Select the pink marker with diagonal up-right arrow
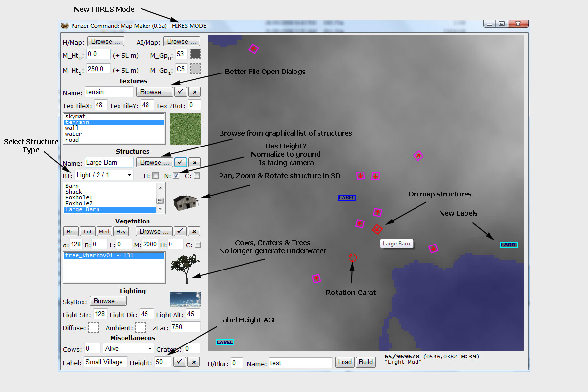 (418, 156)
